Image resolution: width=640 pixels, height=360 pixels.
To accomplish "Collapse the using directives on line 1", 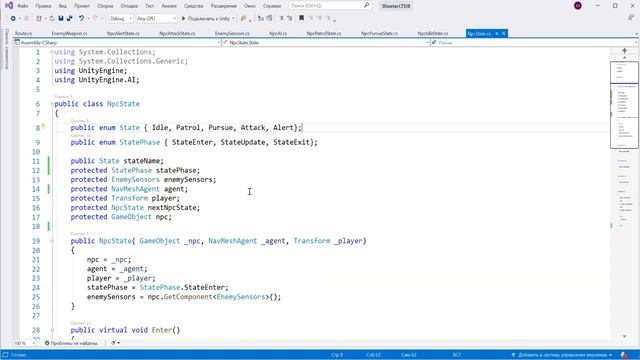I will 52,52.
